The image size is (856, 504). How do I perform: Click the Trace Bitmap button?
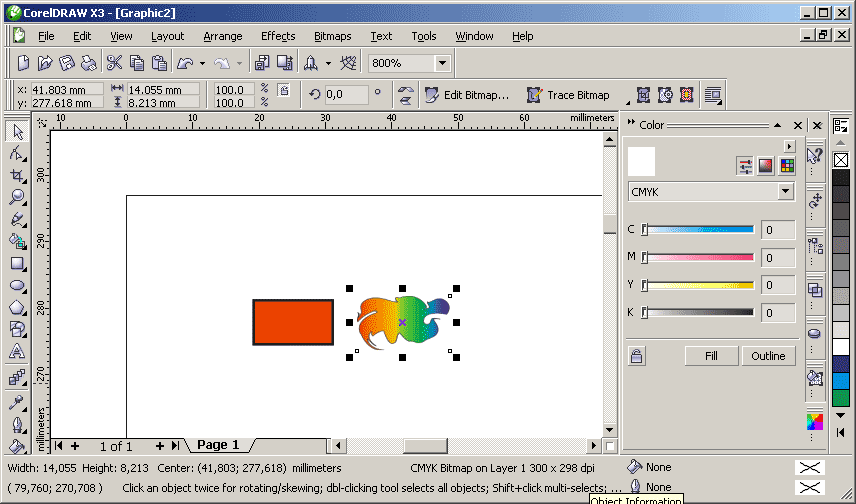(568, 95)
